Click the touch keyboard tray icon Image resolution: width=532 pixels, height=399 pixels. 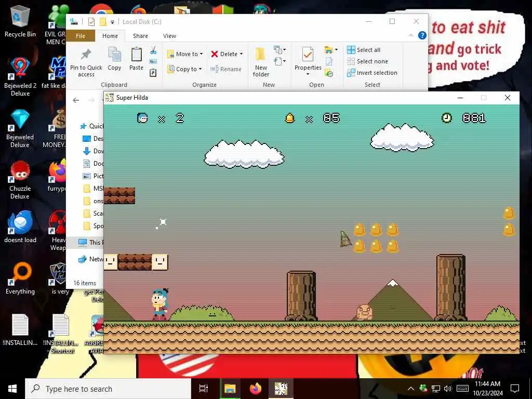463,389
